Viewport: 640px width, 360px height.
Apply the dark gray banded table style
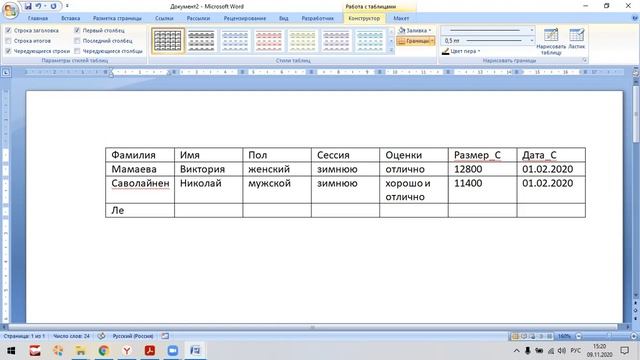(x=201, y=40)
